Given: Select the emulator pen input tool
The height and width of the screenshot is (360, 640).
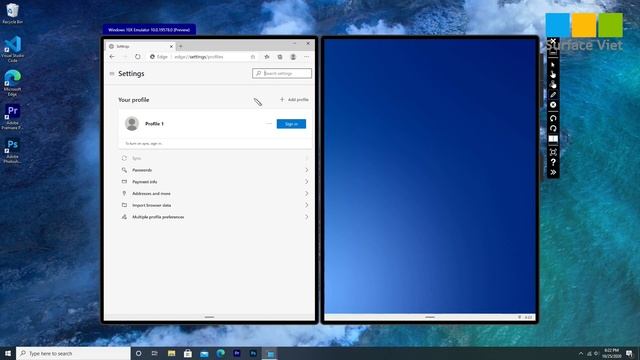Looking at the screenshot, I should tap(553, 95).
